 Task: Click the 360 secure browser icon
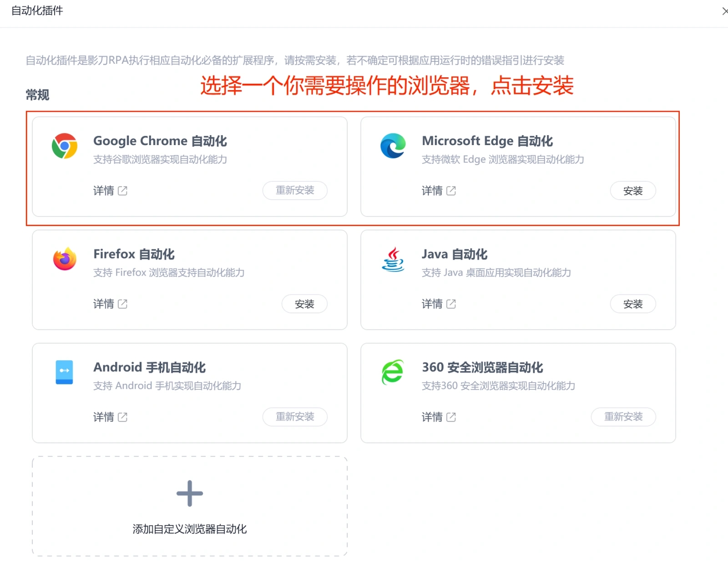coord(393,372)
